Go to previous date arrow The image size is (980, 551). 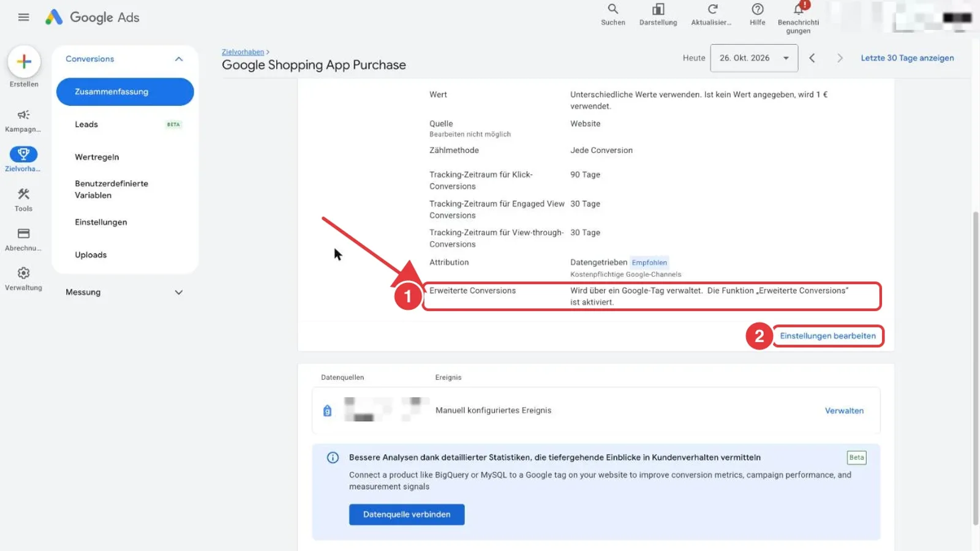click(x=812, y=58)
